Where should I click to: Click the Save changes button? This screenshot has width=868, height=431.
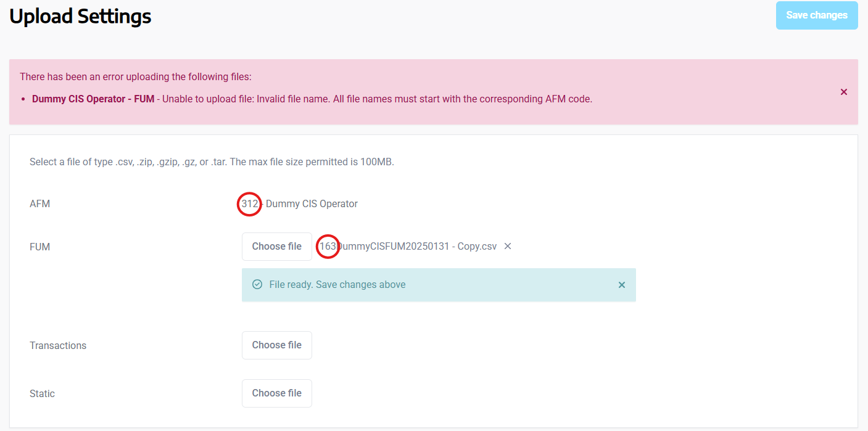click(x=816, y=15)
